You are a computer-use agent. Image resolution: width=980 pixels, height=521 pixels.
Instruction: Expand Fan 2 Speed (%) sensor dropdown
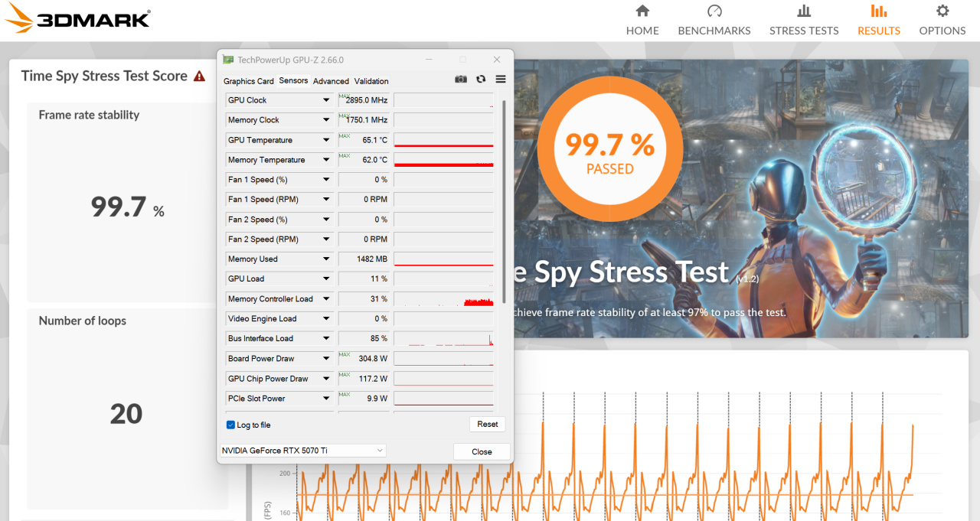coord(326,220)
